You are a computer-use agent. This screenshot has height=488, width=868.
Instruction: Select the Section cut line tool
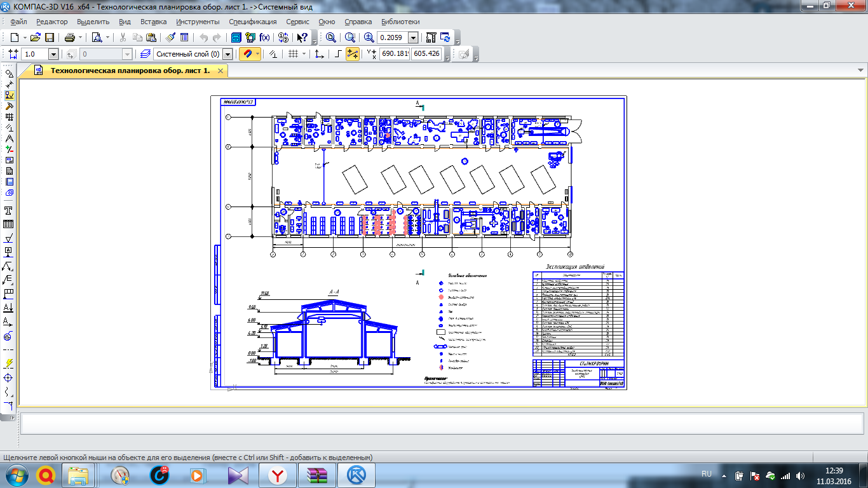tap(9, 308)
